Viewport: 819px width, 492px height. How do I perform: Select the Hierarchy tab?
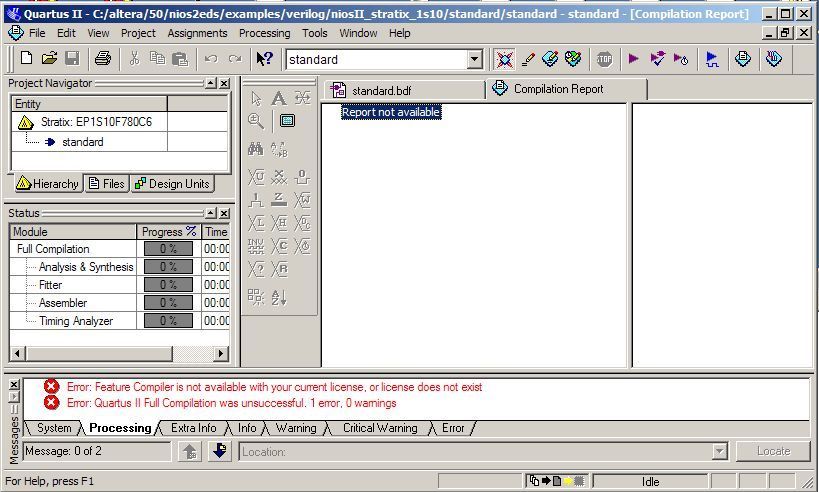pos(48,183)
